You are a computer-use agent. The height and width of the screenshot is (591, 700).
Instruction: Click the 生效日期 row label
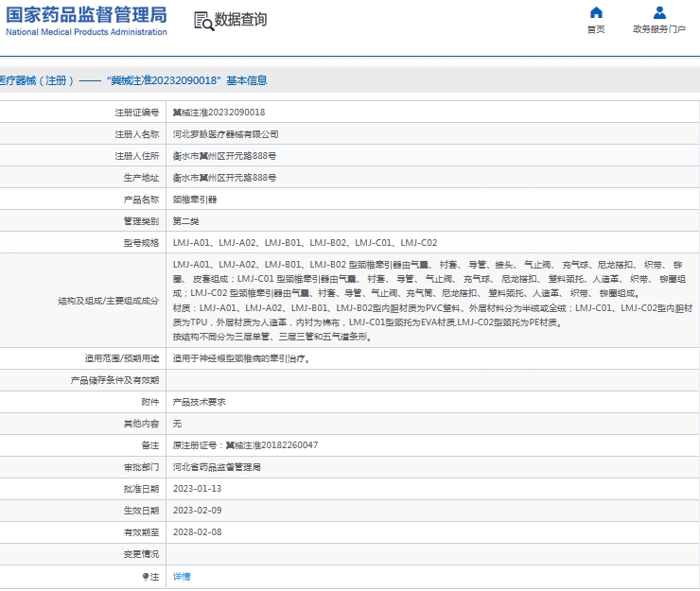(x=141, y=511)
